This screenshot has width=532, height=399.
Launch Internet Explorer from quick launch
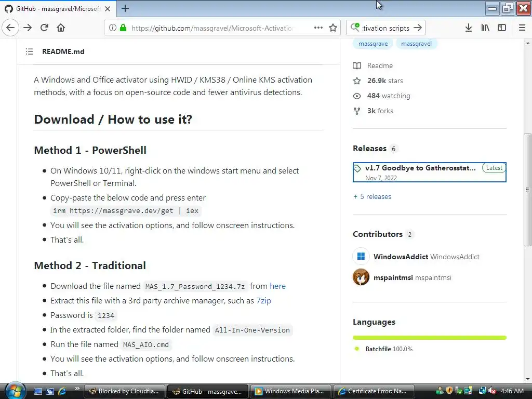coord(62,391)
